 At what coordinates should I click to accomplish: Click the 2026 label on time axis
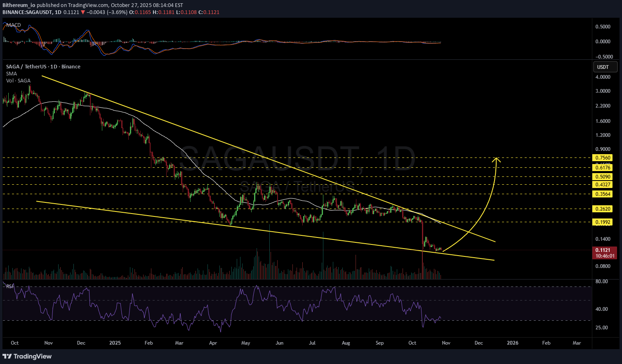pyautogui.click(x=513, y=343)
